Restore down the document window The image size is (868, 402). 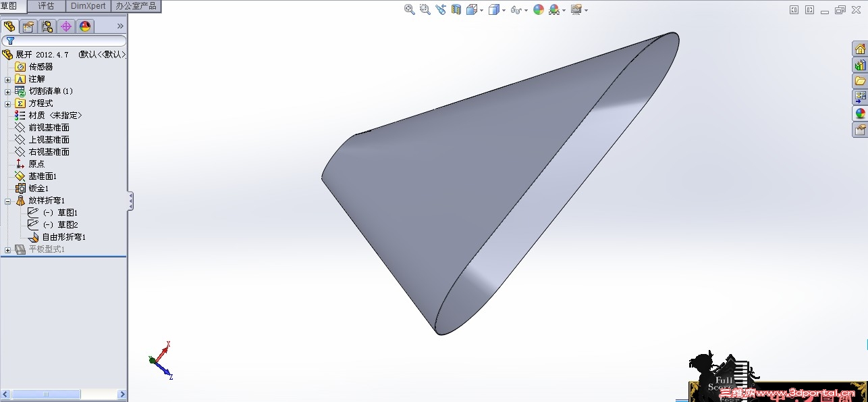pyautogui.click(x=840, y=9)
